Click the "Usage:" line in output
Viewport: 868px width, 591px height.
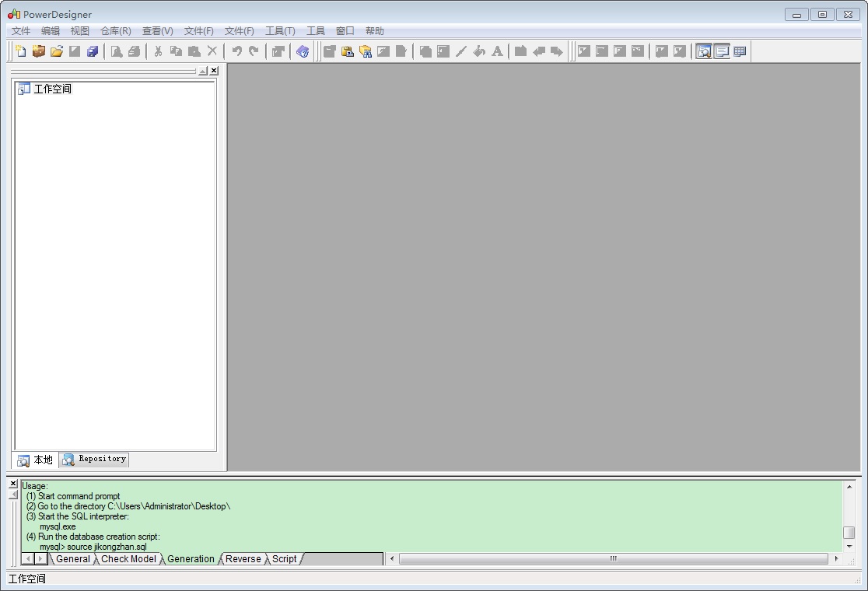[x=35, y=486]
